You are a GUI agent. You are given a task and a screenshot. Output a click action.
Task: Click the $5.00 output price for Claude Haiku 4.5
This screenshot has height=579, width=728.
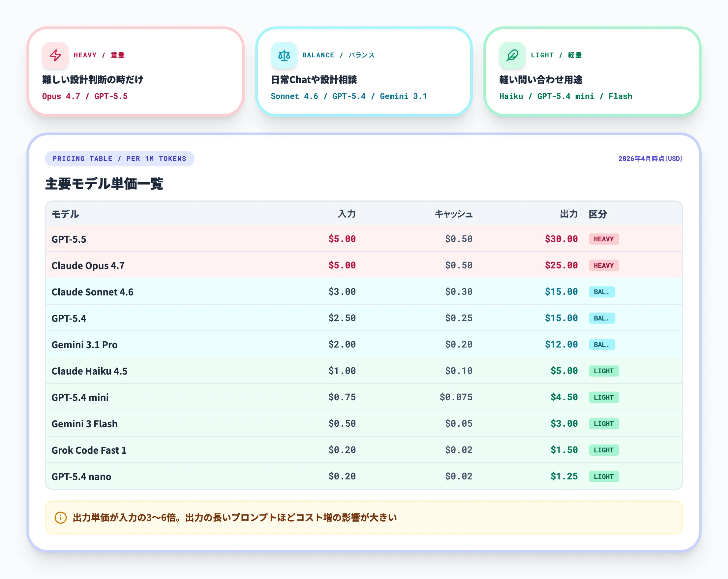pyautogui.click(x=564, y=371)
